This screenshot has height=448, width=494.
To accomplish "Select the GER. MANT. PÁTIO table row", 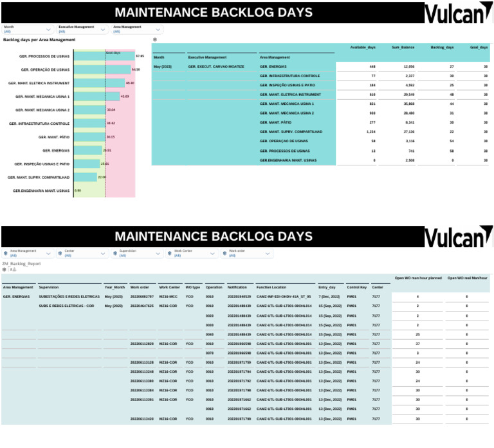I will pos(321,122).
